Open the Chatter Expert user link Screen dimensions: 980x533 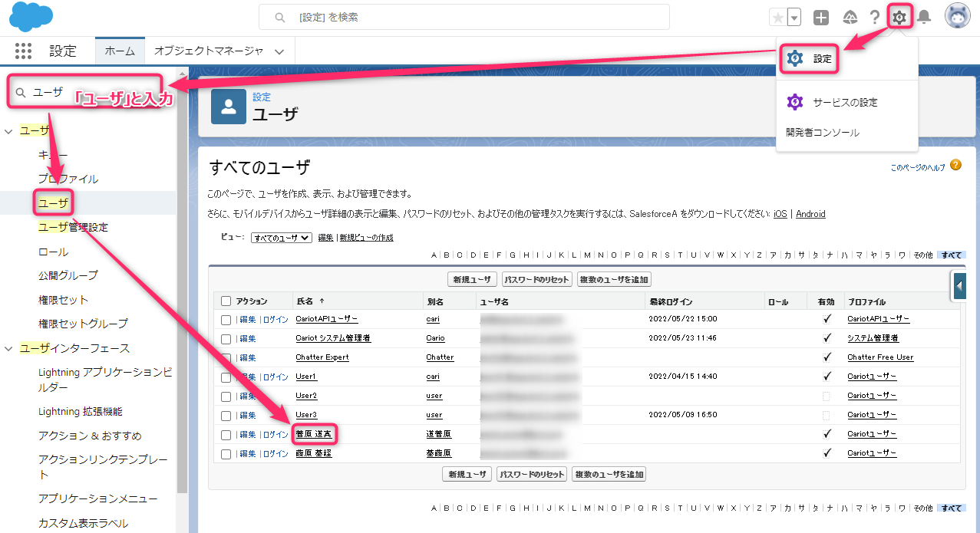point(322,357)
